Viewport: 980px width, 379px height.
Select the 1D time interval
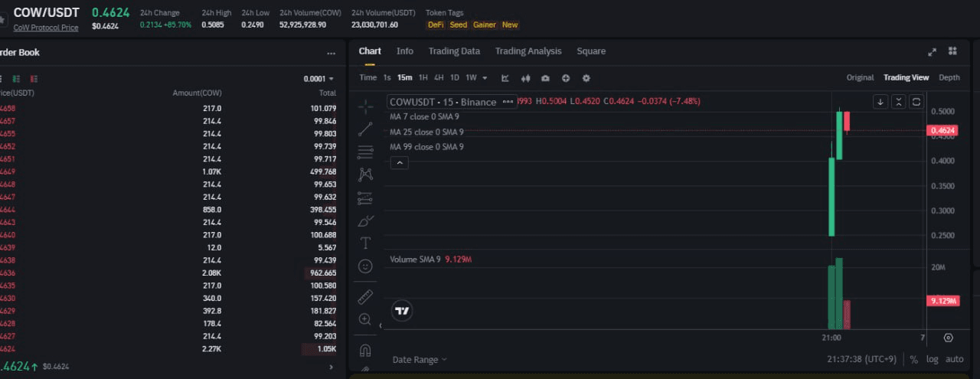455,78
